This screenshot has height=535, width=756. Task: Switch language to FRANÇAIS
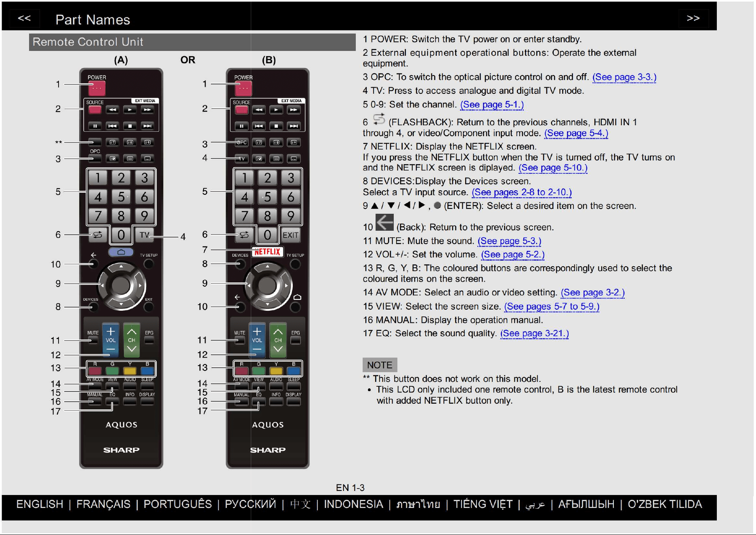[x=103, y=504]
